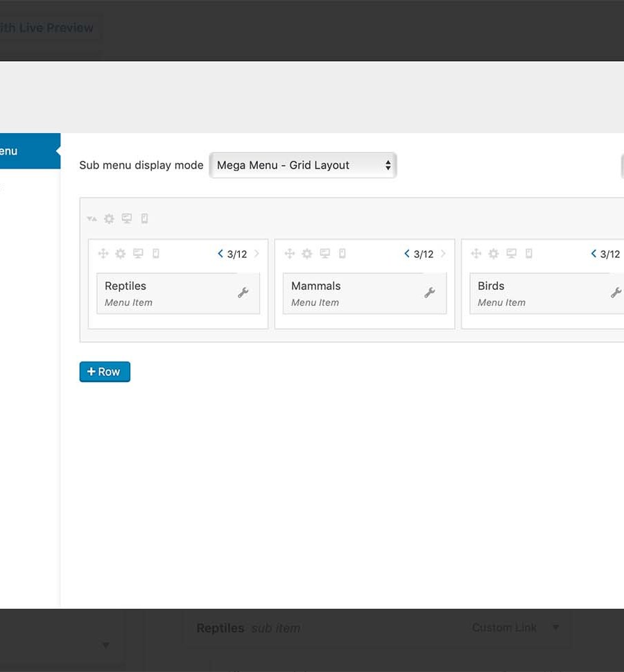624x672 pixels.
Task: Click the move handle on the Mammals column
Action: click(x=290, y=254)
